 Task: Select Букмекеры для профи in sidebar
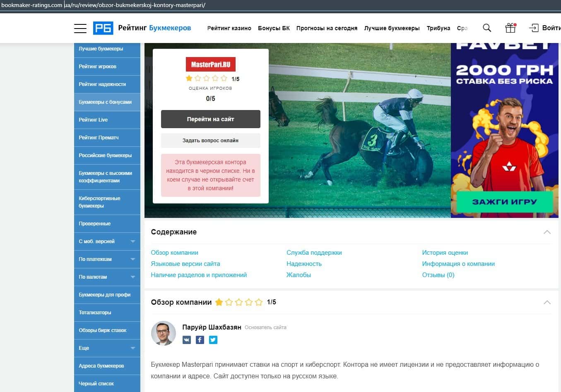[107, 295]
